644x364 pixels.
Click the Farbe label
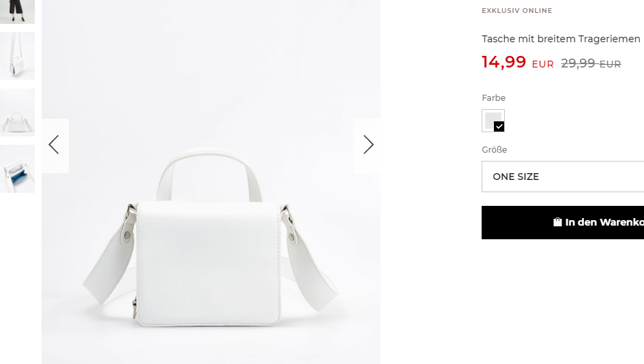(x=493, y=97)
